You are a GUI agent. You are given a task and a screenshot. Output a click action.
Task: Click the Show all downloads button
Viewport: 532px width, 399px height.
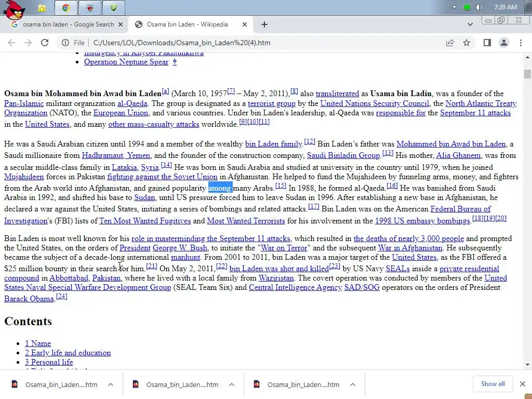[493, 384]
